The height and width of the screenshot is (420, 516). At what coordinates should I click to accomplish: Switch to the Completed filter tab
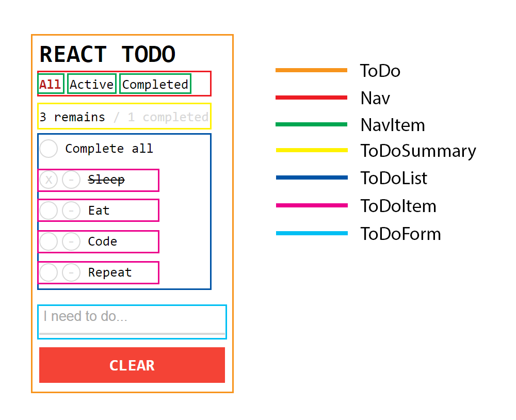pos(155,84)
